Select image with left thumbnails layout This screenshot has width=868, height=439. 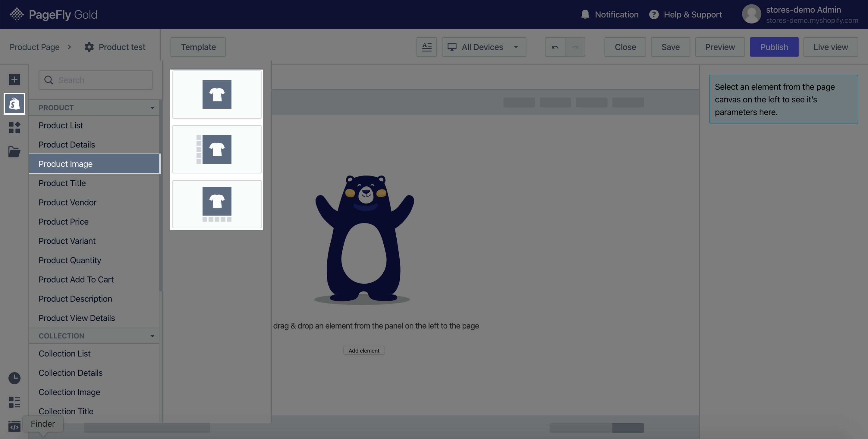click(x=217, y=149)
